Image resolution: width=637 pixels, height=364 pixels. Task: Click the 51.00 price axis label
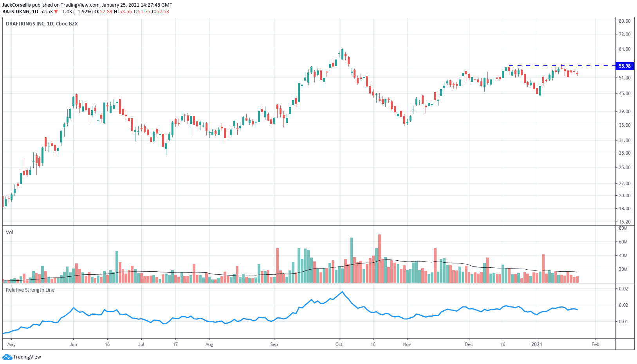(x=624, y=78)
